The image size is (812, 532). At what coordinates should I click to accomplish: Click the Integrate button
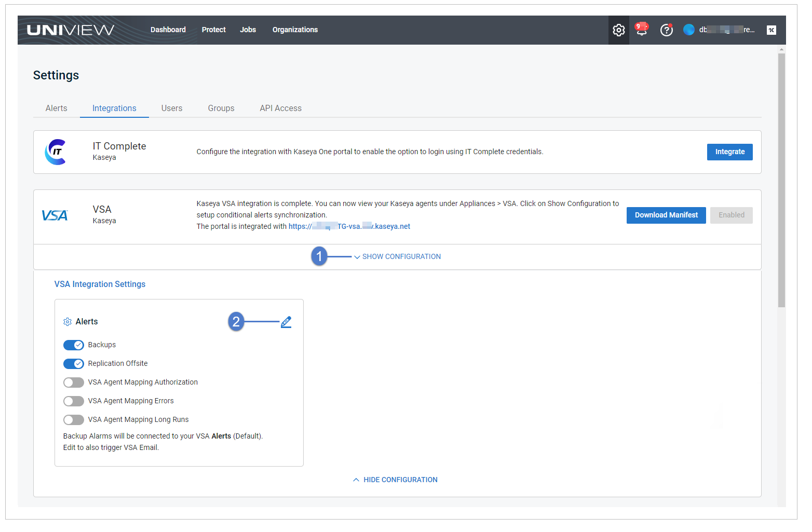click(x=730, y=152)
